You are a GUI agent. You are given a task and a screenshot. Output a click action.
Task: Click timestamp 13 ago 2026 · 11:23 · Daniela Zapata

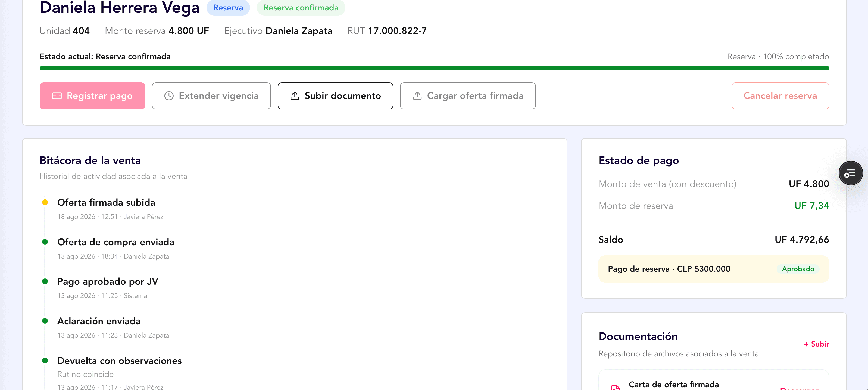(113, 335)
